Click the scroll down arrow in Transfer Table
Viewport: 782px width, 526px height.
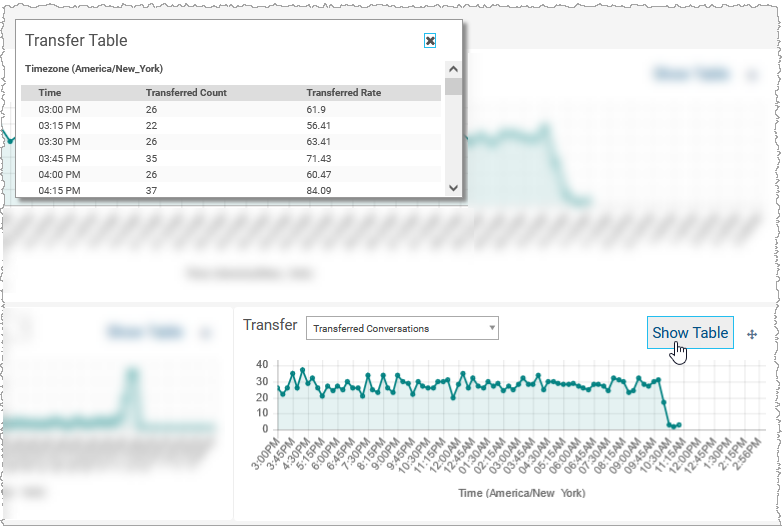pyautogui.click(x=452, y=187)
